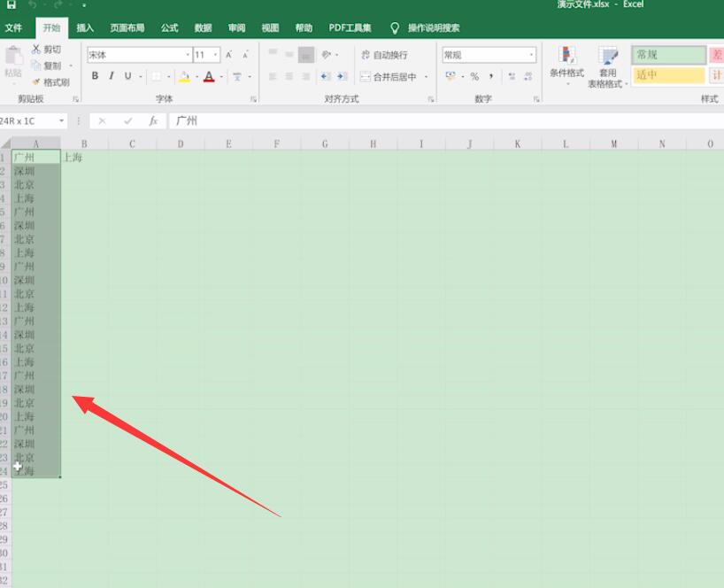
Task: Switch to the 公式 (Formulas) tab
Action: (169, 27)
